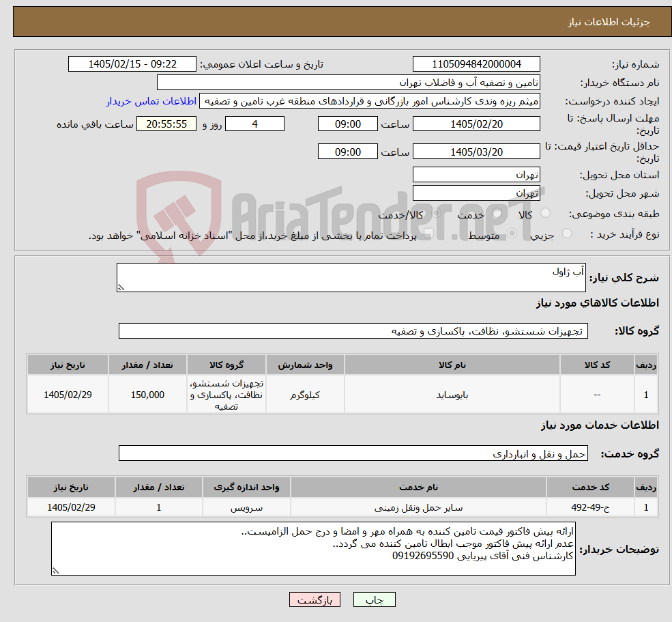
Task: Click the نام خدمت column header
Action: tap(418, 487)
